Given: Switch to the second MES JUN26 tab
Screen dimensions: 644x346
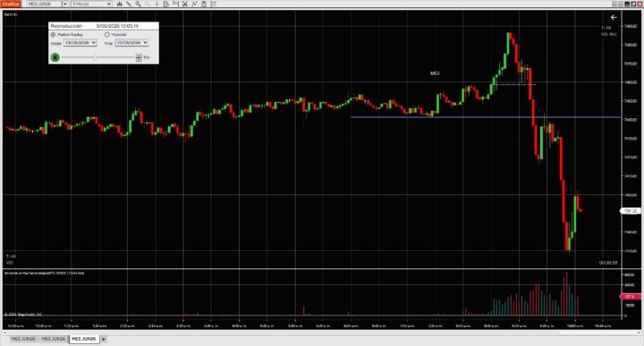Looking at the screenshot, I should tap(54, 339).
